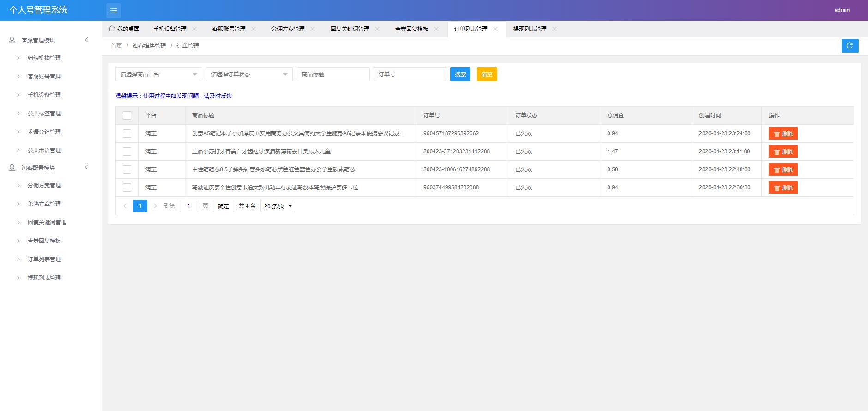Open 手机设备管理 in sidebar
This screenshot has width=868, height=411.
pyautogui.click(x=44, y=95)
